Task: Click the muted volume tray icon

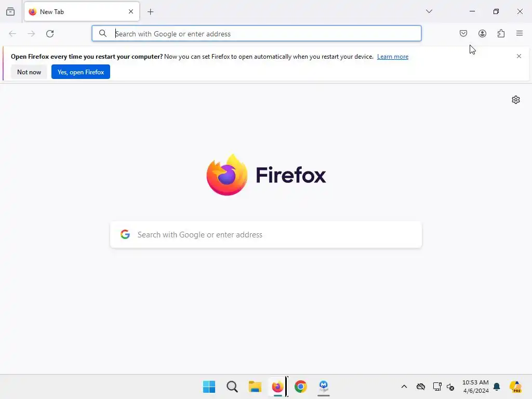Action: (x=450, y=387)
